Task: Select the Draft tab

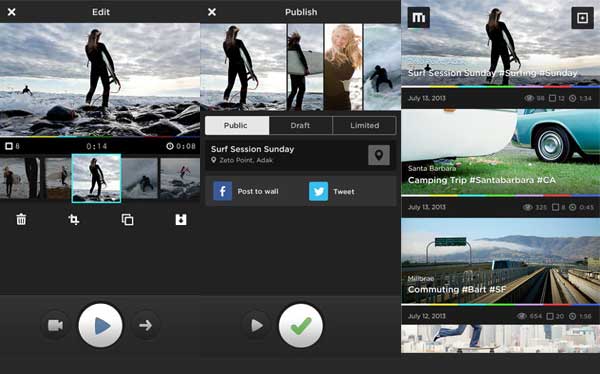Action: 300,126
